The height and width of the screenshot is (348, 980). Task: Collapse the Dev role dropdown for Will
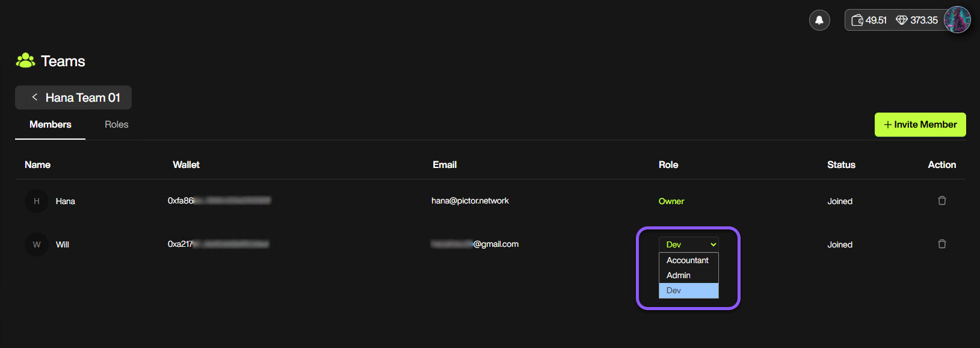689,244
